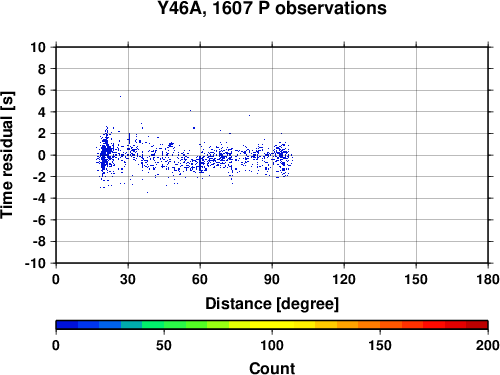The height and width of the screenshot is (375, 500).
Task: Click the colorbar tick label 150
Action: click(380, 345)
